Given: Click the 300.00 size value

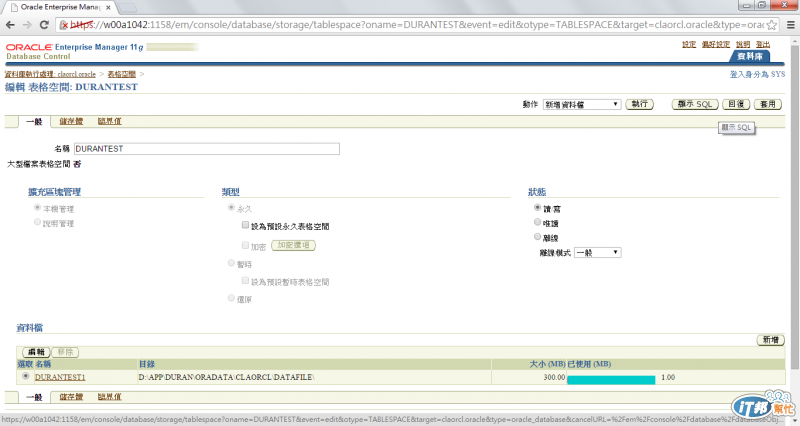Looking at the screenshot, I should coord(554,377).
